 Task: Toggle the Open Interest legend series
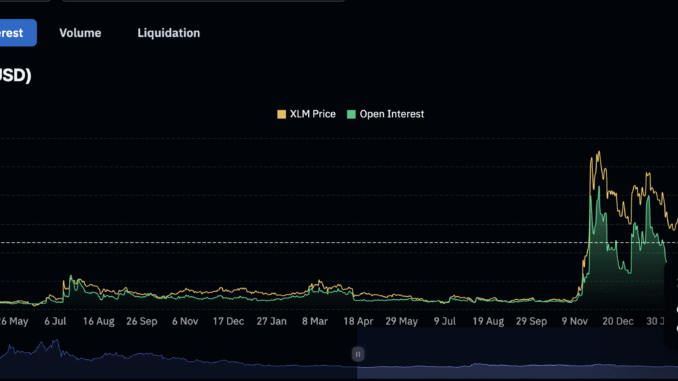[x=385, y=114]
